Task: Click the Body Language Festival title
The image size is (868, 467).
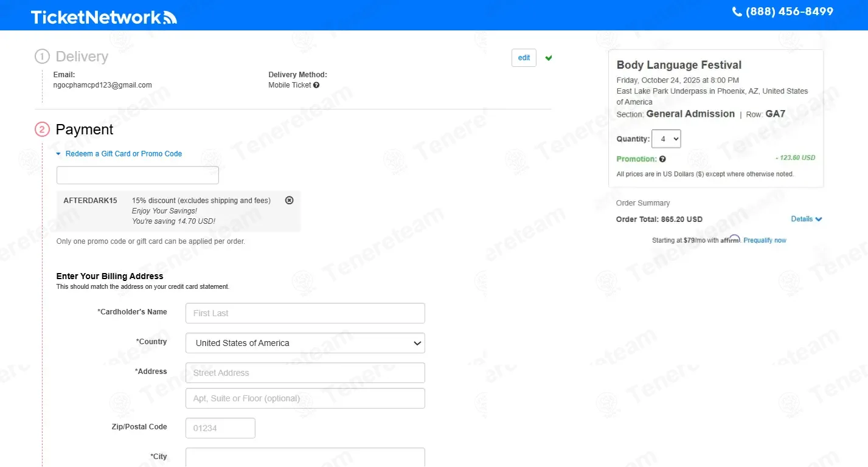Action: 679,65
